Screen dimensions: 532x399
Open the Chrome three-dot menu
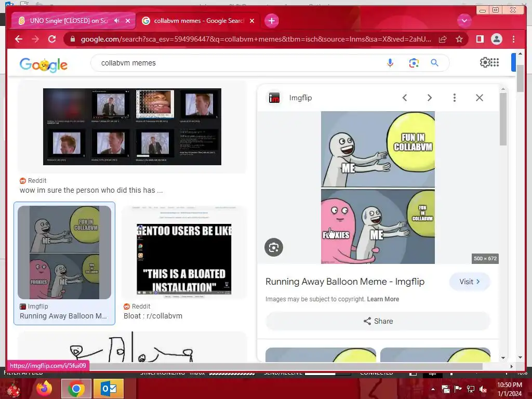514,39
